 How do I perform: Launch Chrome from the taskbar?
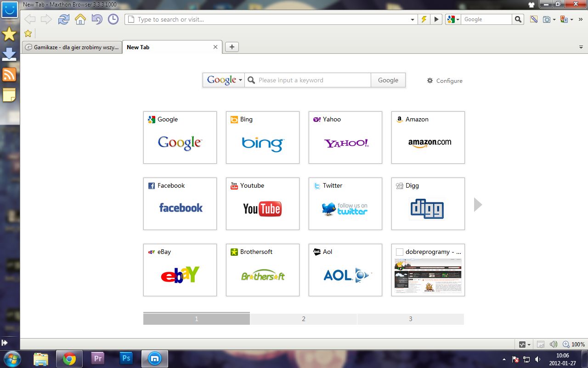click(69, 359)
